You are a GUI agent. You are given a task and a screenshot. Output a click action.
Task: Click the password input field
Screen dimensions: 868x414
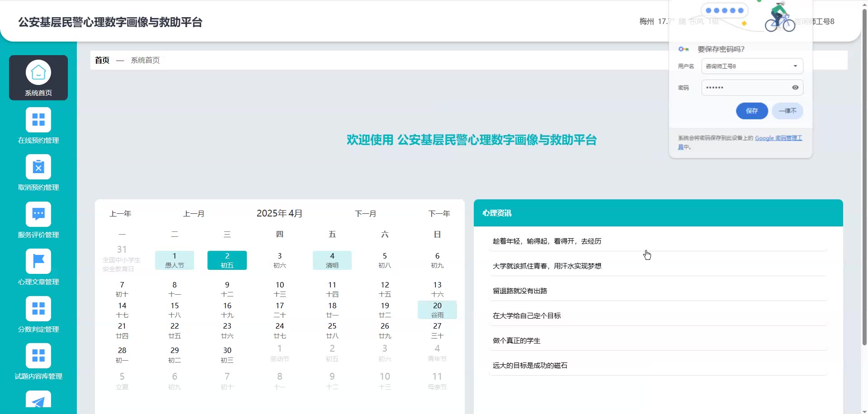pyautogui.click(x=746, y=88)
